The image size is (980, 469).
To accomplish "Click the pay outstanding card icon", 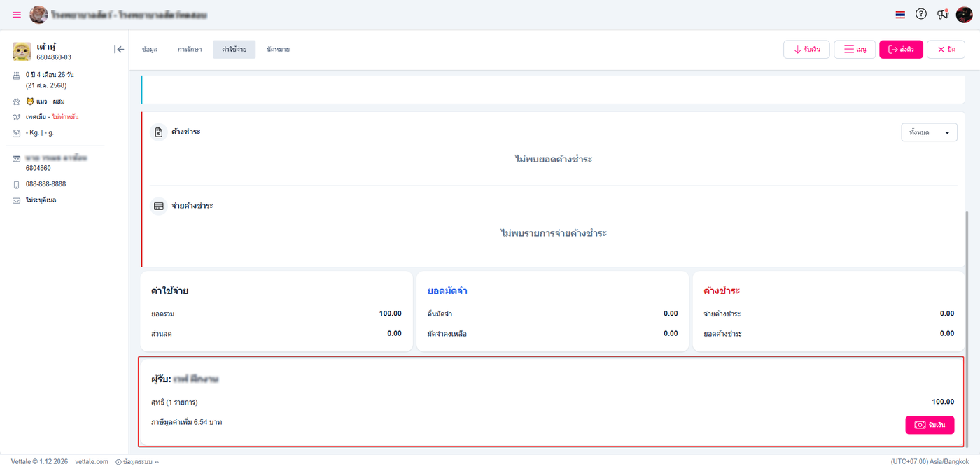I will click(159, 206).
